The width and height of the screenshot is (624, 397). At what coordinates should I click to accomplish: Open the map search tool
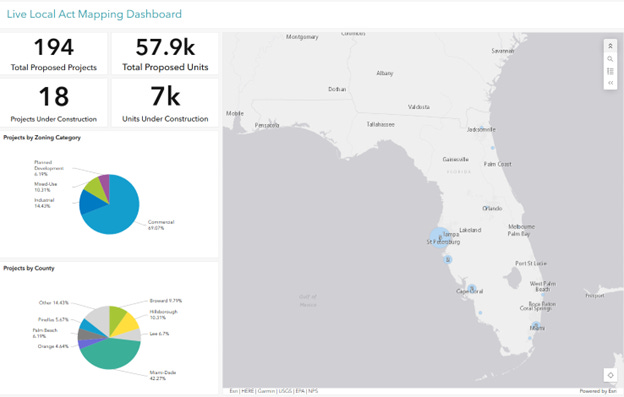(610, 59)
